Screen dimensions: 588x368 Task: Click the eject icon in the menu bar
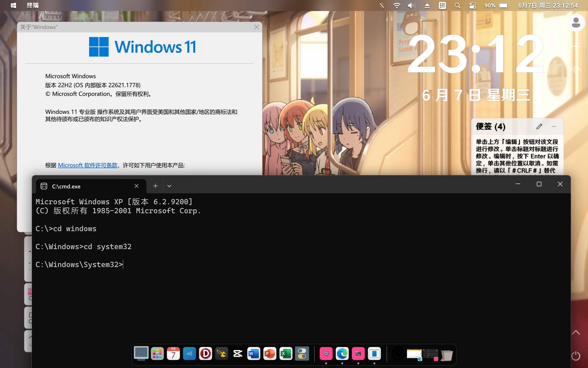[427, 6]
